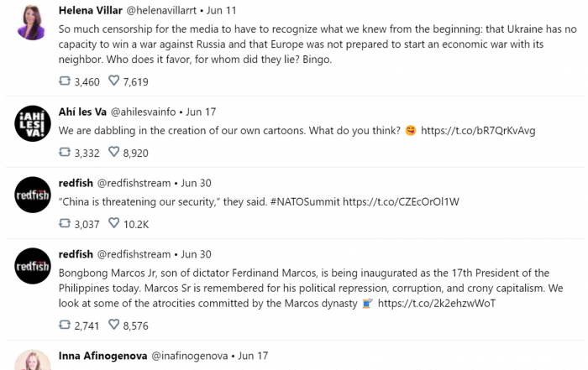Like redfish's NATOSummit tweet
Screen dimensions: 588x370
coord(113,223)
